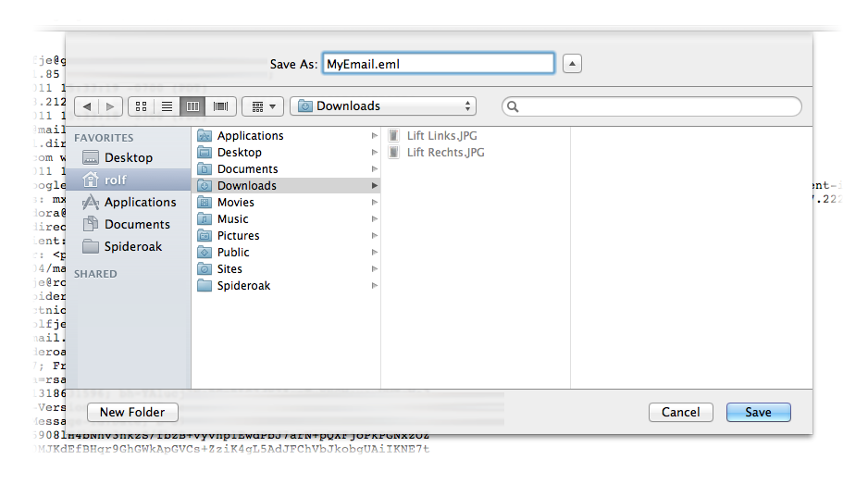Select Spideroak in the Favorites sidebar
This screenshot has height=484, width=868.
coord(132,247)
